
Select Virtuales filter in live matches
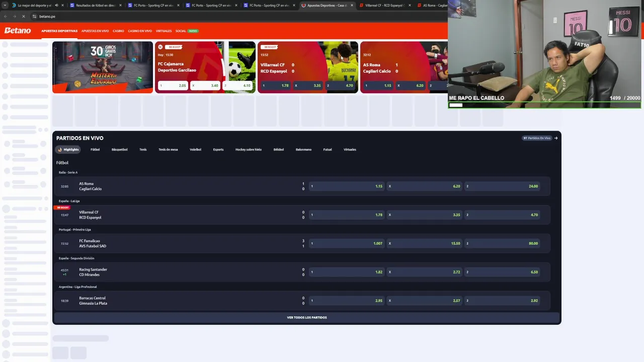(350, 149)
